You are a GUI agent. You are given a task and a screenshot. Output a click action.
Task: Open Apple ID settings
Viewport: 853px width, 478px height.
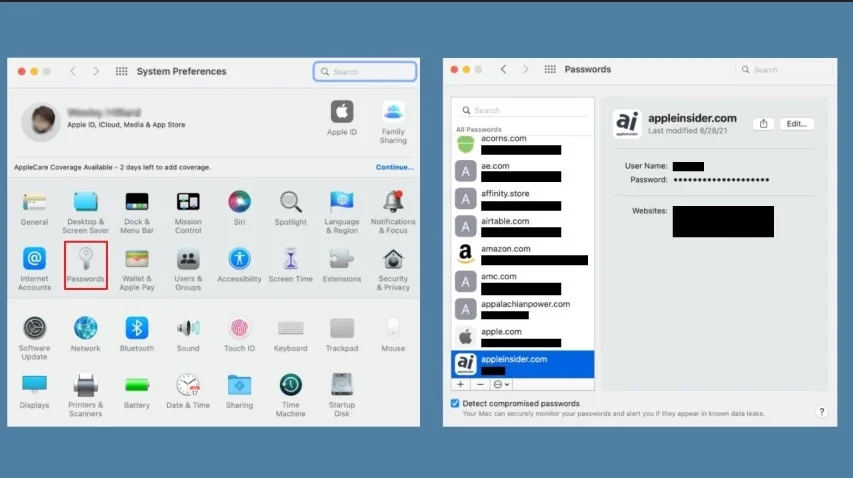click(342, 117)
